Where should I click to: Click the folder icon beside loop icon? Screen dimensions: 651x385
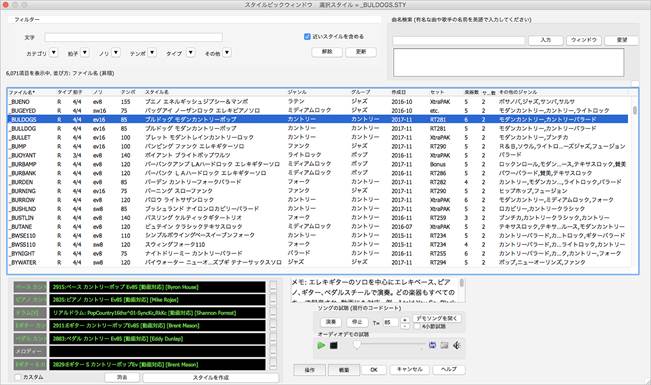tap(444, 345)
